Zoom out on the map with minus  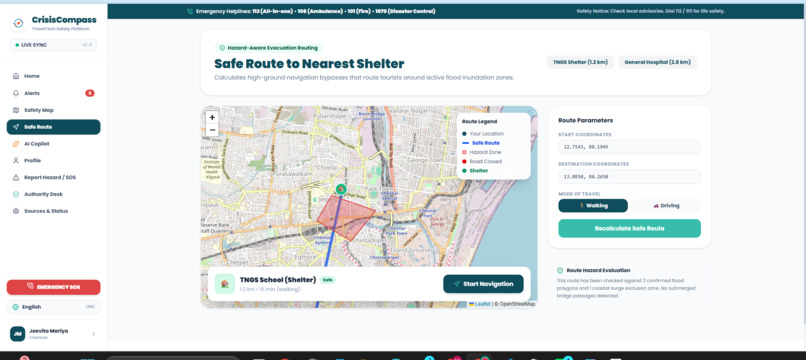tap(212, 130)
